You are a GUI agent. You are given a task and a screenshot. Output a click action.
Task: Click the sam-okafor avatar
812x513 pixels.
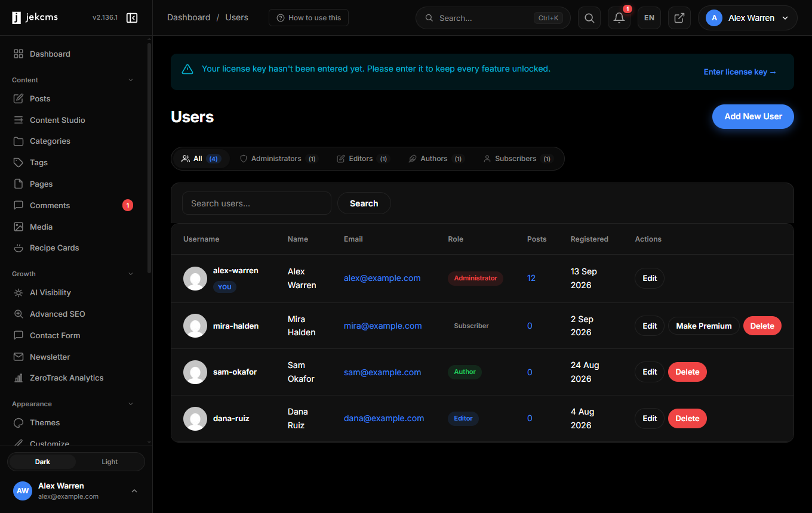[195, 372]
